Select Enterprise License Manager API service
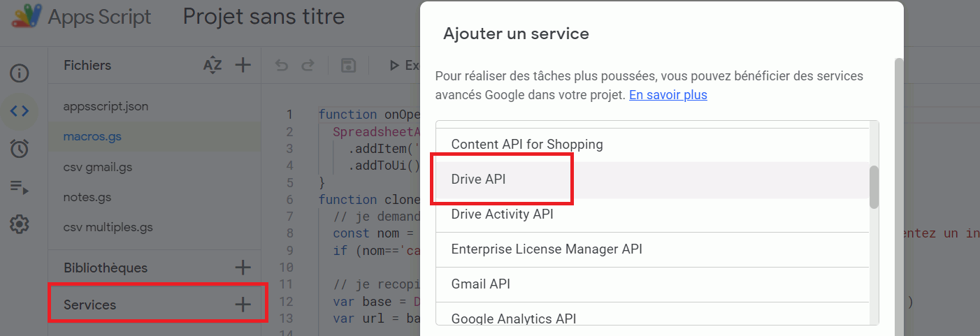This screenshot has height=336, width=980. point(652,249)
